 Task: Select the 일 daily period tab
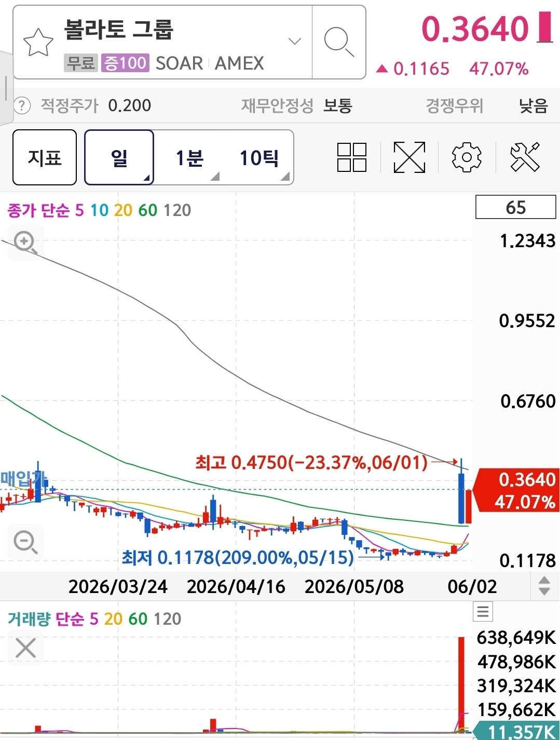pyautogui.click(x=119, y=157)
